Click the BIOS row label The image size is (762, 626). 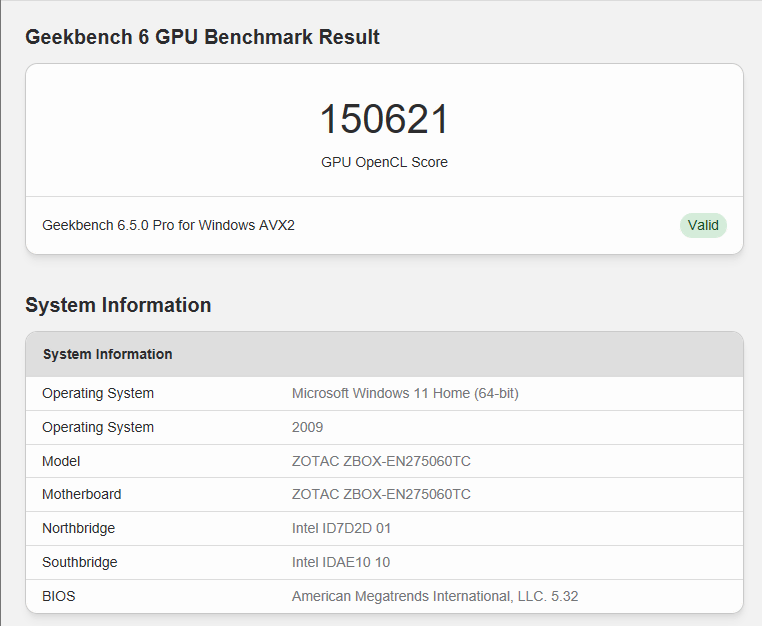point(58,596)
